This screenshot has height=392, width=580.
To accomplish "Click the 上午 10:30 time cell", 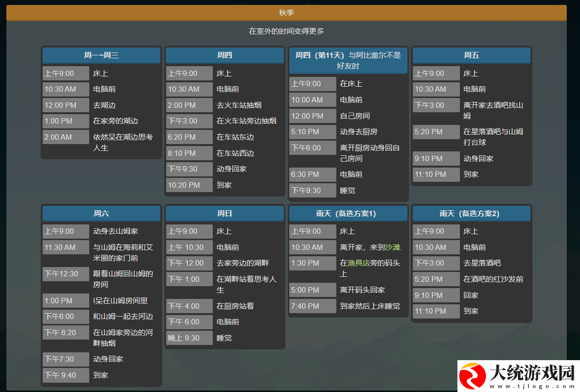I will (x=189, y=247).
